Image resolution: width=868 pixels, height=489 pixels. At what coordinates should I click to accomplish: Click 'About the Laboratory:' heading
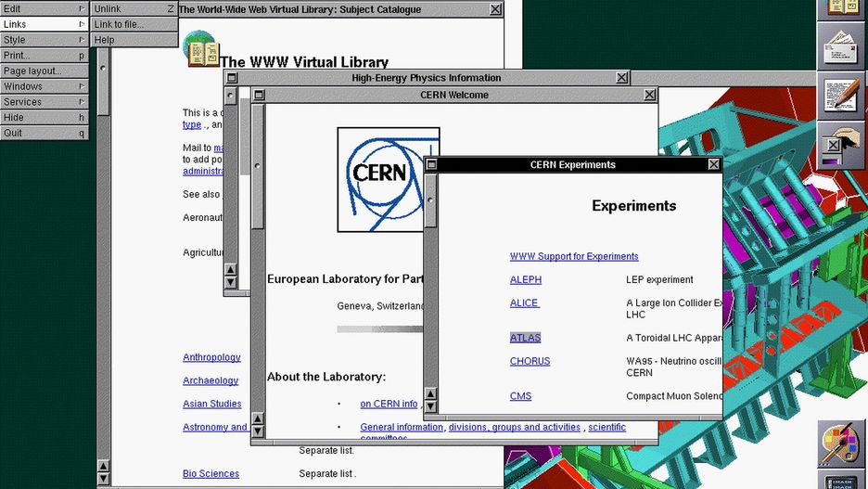point(326,377)
